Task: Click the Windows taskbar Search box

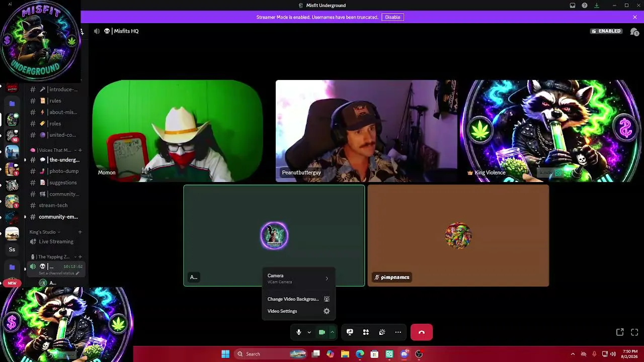Action: point(271,354)
